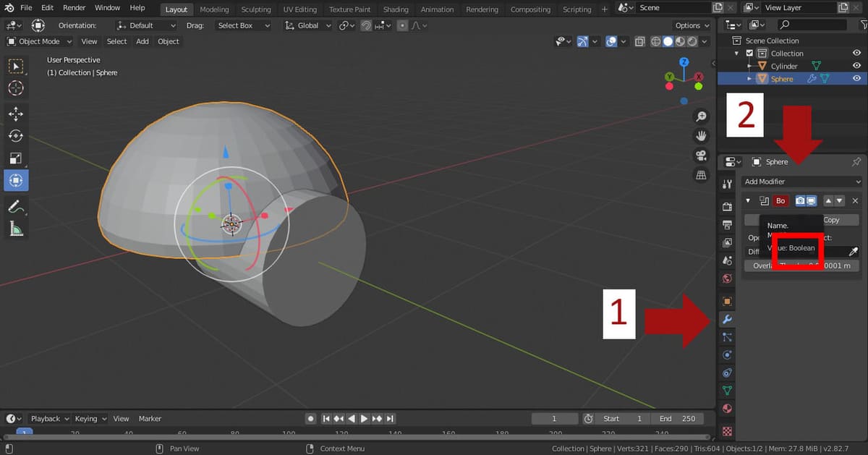868x455 pixels.
Task: Toggle modifier viewport display visibility
Action: pos(812,201)
